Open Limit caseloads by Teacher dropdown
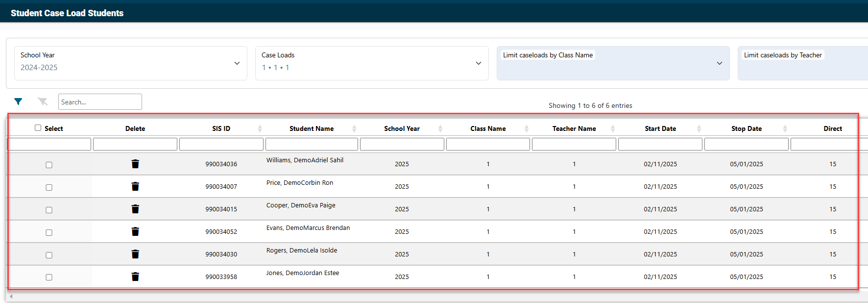868x303 pixels. 803,63
